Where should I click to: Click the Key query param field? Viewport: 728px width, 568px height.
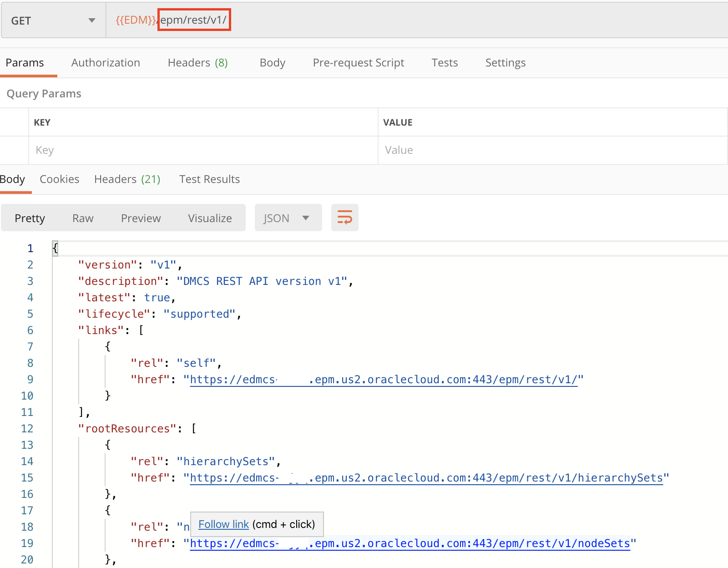pos(203,150)
